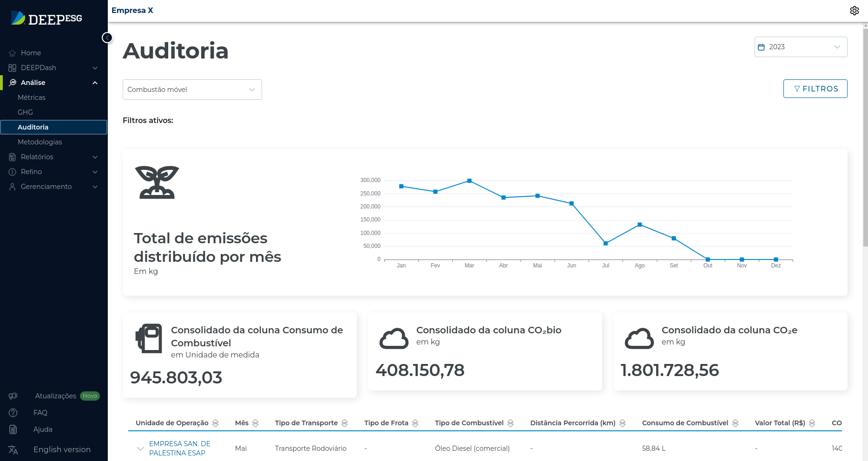Sort the Mês column
This screenshot has height=461, width=868.
(256, 423)
